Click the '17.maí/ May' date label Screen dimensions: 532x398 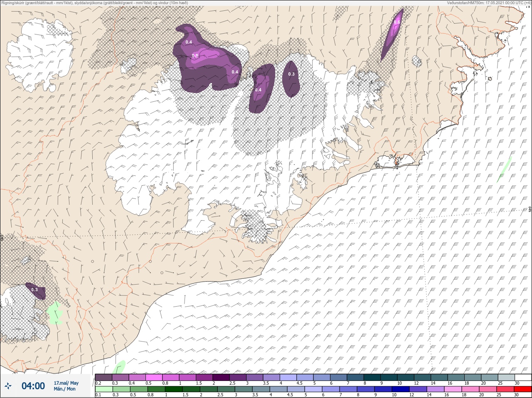coord(66,383)
